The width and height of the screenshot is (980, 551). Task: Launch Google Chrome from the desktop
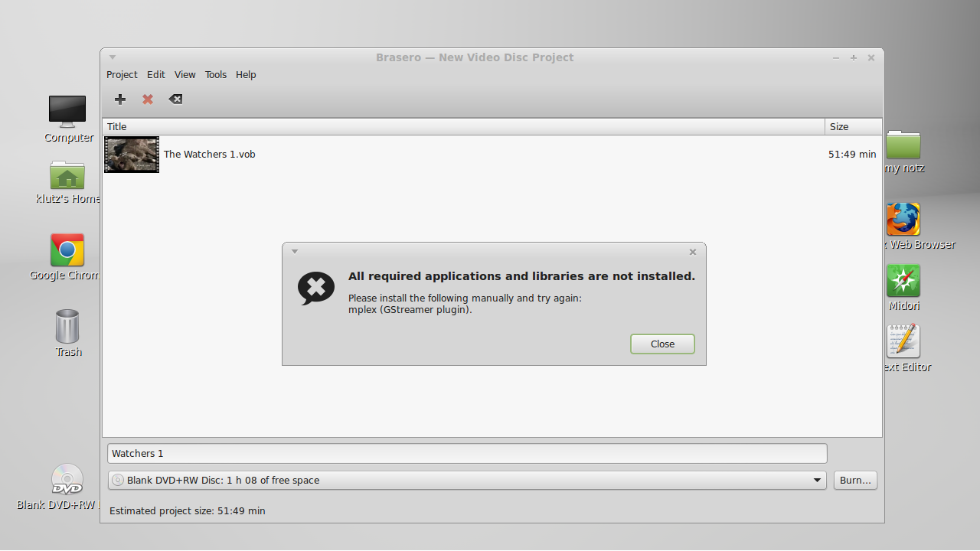pyautogui.click(x=67, y=249)
